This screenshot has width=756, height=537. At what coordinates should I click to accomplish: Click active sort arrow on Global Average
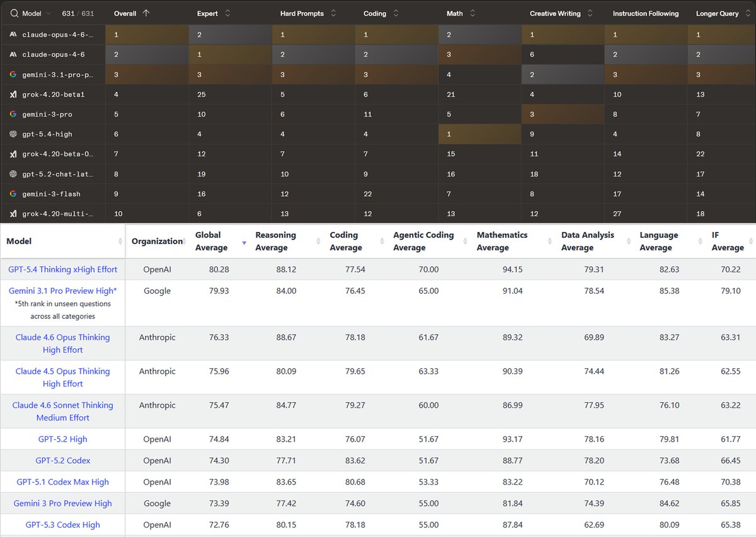[x=244, y=242]
